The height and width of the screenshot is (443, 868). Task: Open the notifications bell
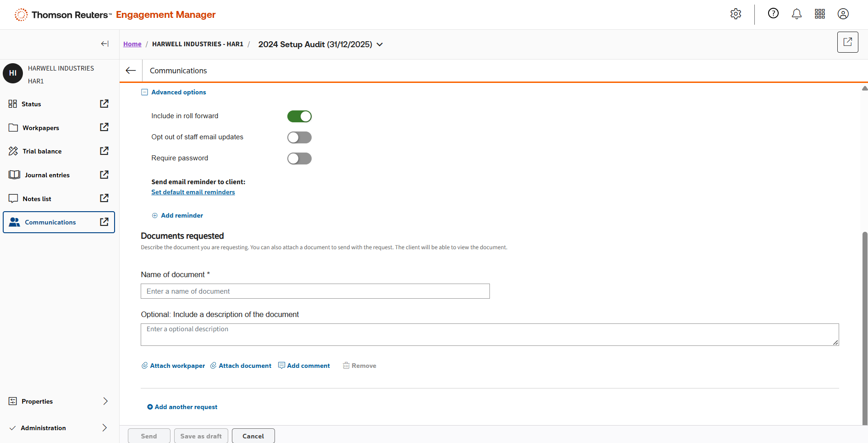coord(797,14)
